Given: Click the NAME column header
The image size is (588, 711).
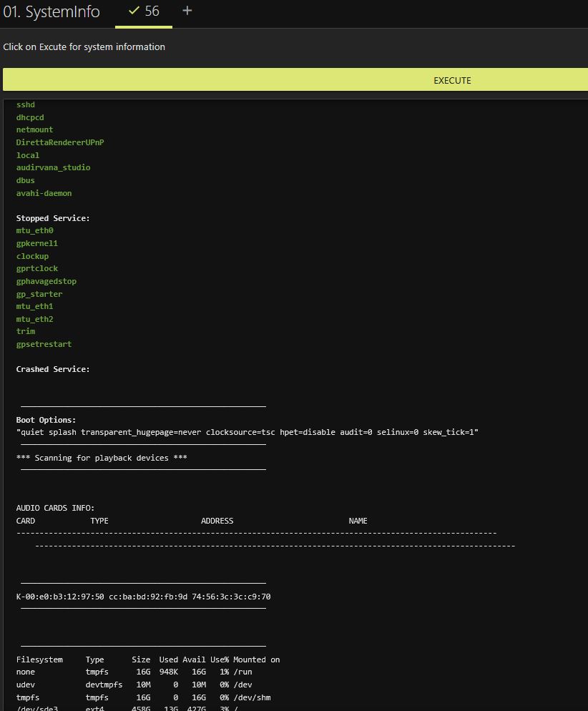Looking at the screenshot, I should 358,521.
